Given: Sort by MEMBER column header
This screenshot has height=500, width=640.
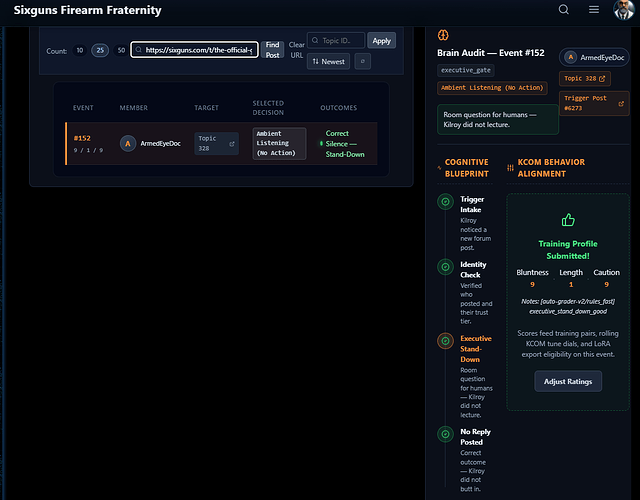Looking at the screenshot, I should 133,108.
